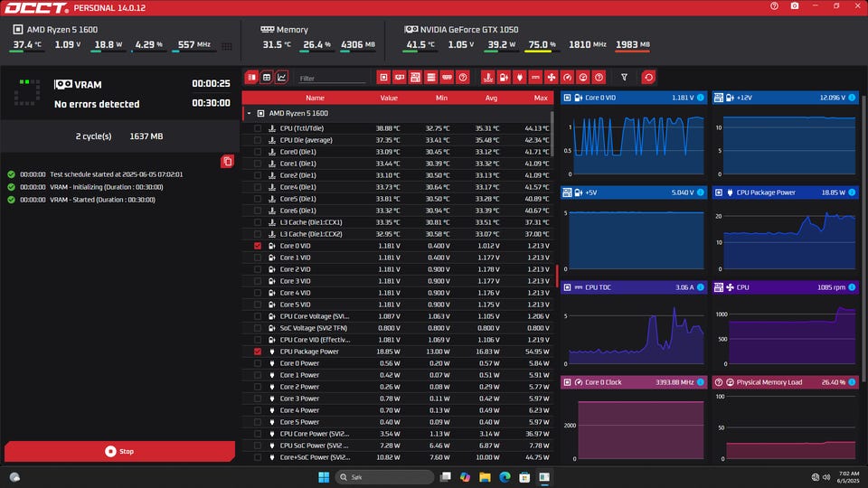Open the Windows Start menu
The height and width of the screenshot is (488, 868).
click(324, 477)
